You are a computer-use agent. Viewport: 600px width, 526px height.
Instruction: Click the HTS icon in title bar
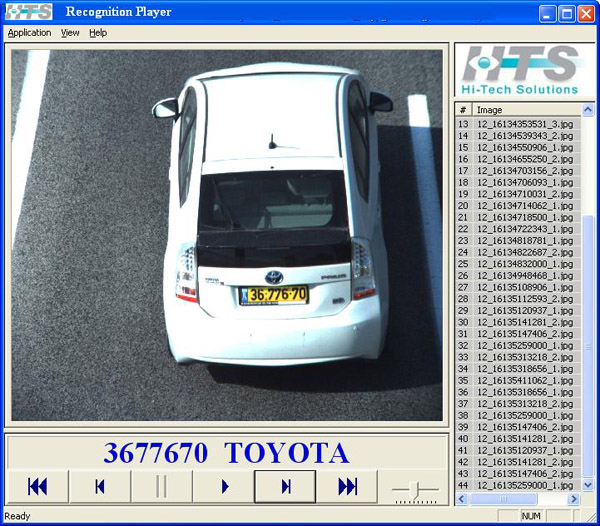coord(29,12)
